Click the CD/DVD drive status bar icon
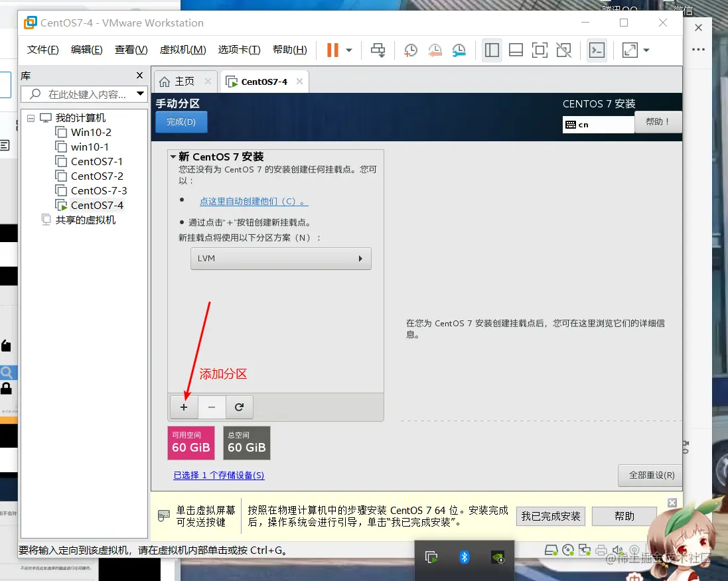This screenshot has width=728, height=581. pos(568,550)
